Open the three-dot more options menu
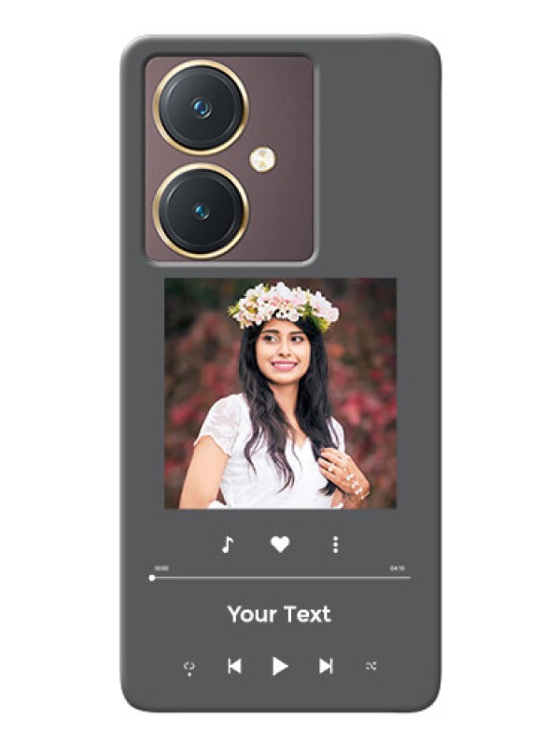This screenshot has height=747, width=560. point(336,544)
